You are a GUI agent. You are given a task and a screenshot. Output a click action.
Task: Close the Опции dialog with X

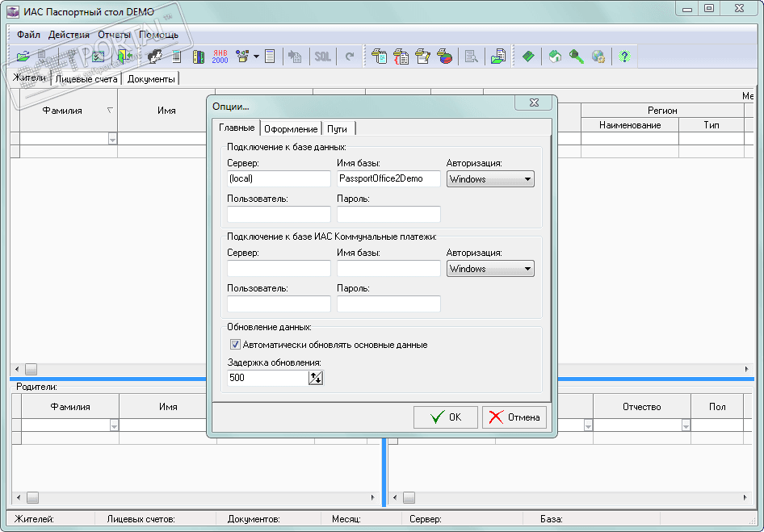pos(534,103)
